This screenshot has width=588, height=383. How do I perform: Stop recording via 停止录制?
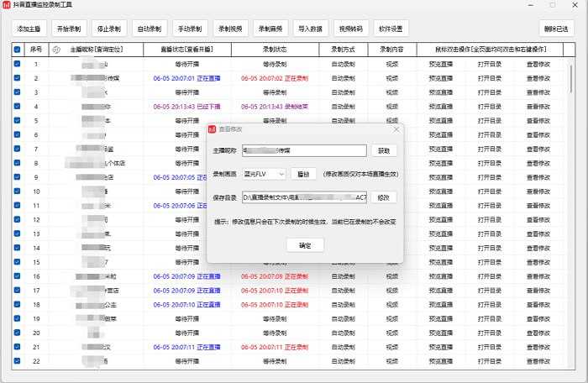coord(109,29)
